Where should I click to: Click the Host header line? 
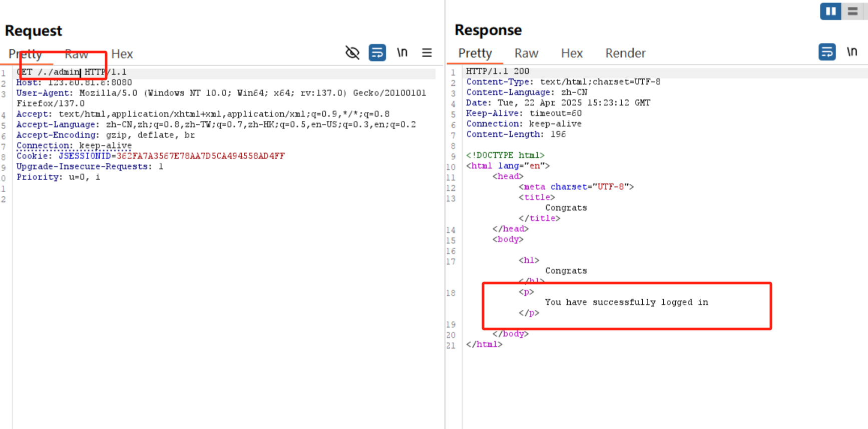click(74, 82)
